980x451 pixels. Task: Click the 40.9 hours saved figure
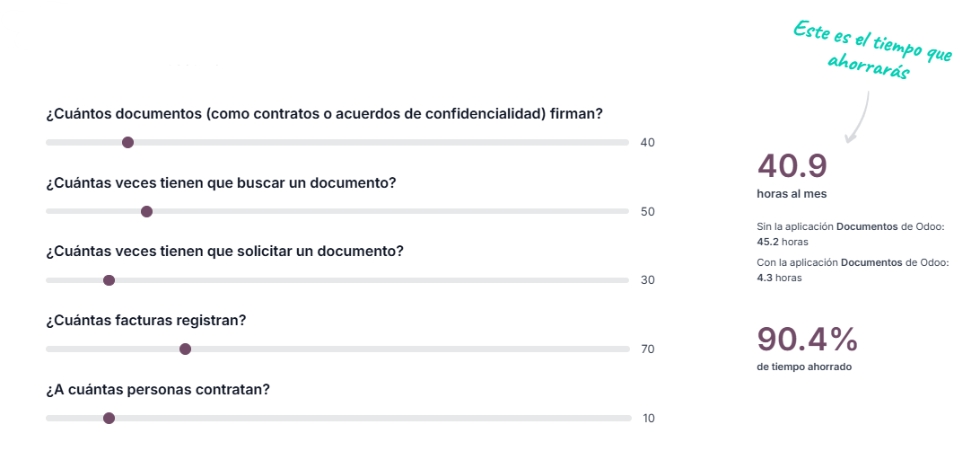point(792,166)
